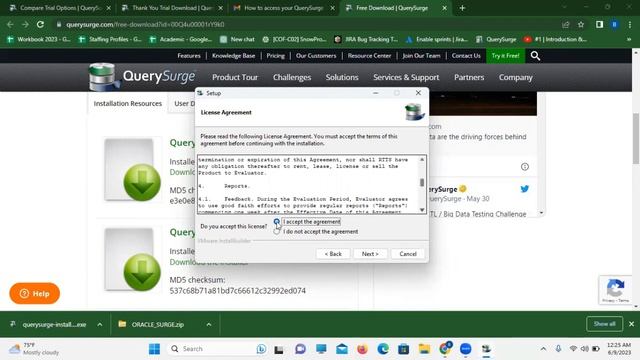Show more bookmarks with double chevron
The image size is (640, 360).
point(629,40)
